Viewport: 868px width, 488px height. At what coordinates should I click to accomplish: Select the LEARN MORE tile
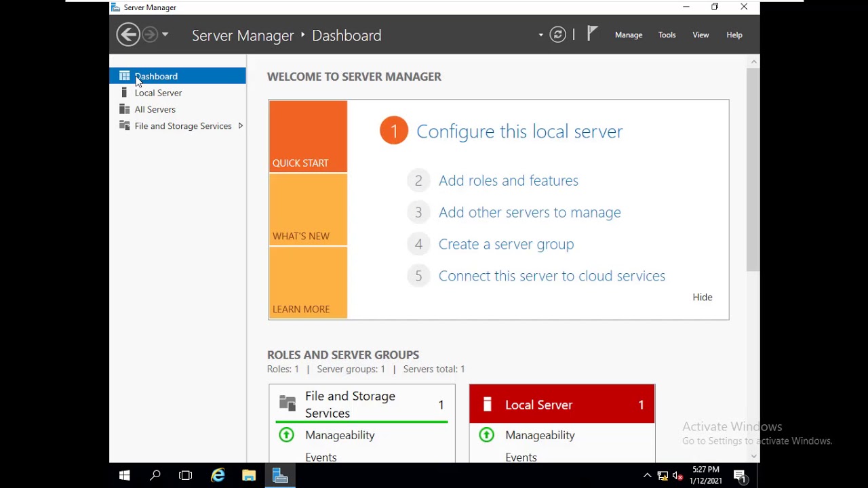(x=308, y=283)
